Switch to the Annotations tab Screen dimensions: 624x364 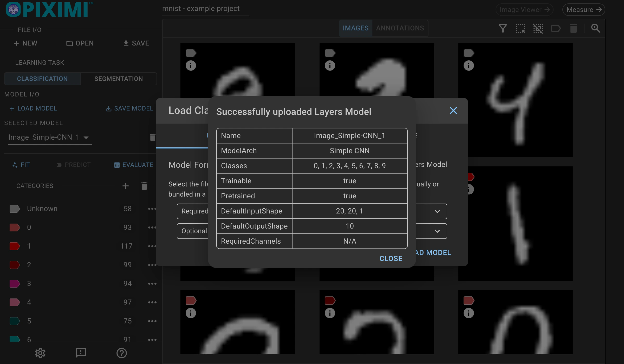coord(400,28)
